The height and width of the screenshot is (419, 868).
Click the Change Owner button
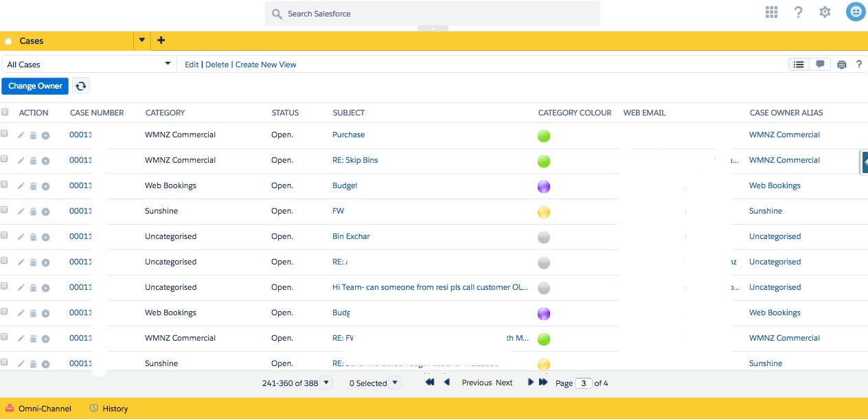(35, 86)
